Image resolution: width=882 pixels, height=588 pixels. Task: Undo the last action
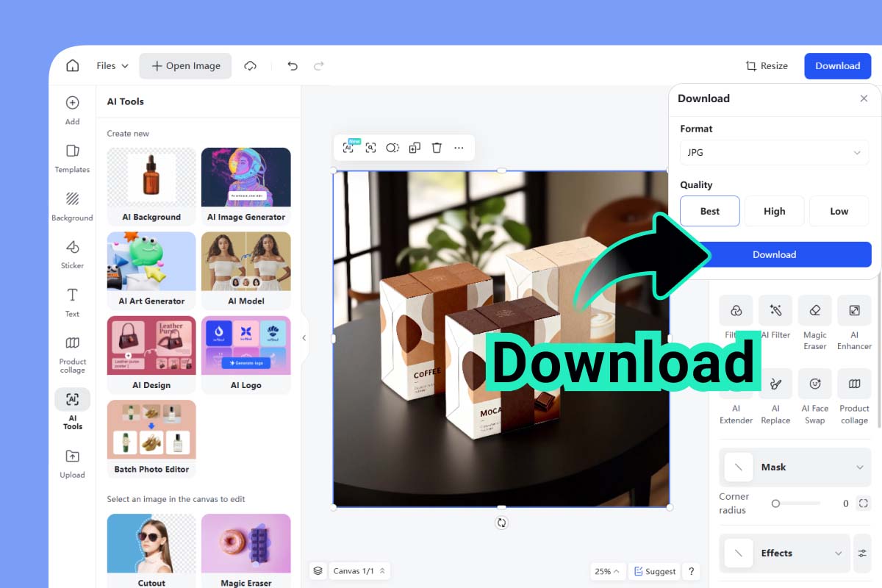pos(293,65)
